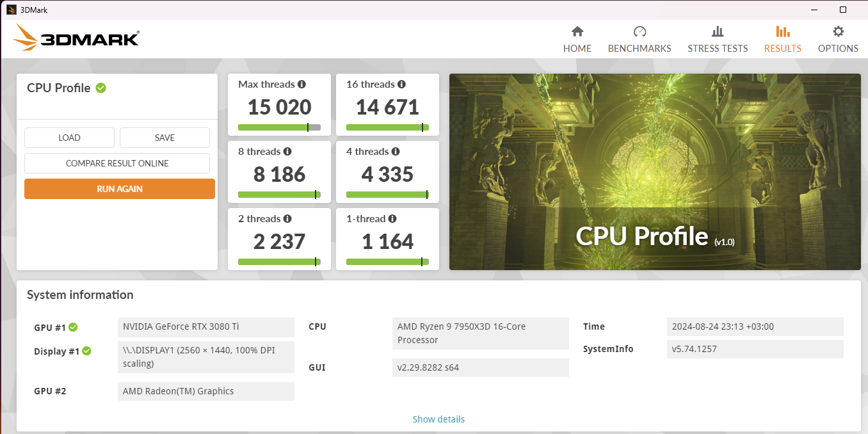Screen dimensions: 868x434
Task: Click the RUN AGAIN button
Action: point(120,189)
